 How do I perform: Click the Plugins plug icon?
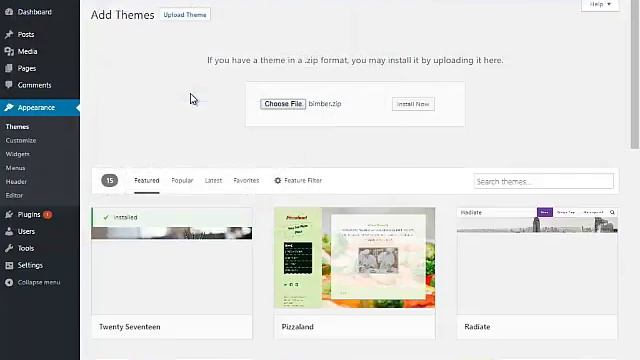[x=9, y=214]
